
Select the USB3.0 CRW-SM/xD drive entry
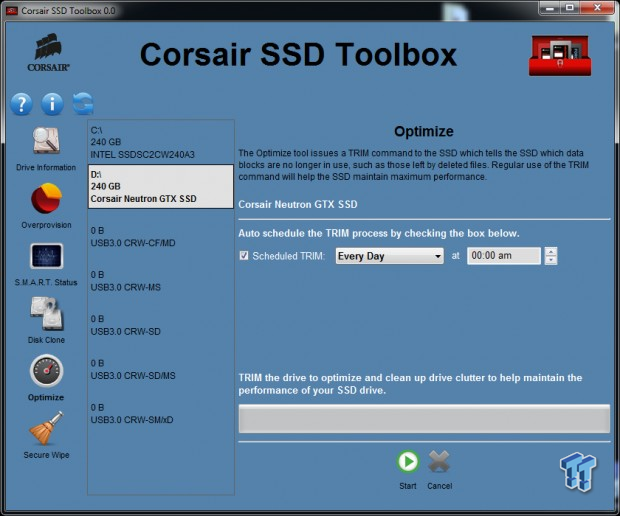(x=161, y=414)
